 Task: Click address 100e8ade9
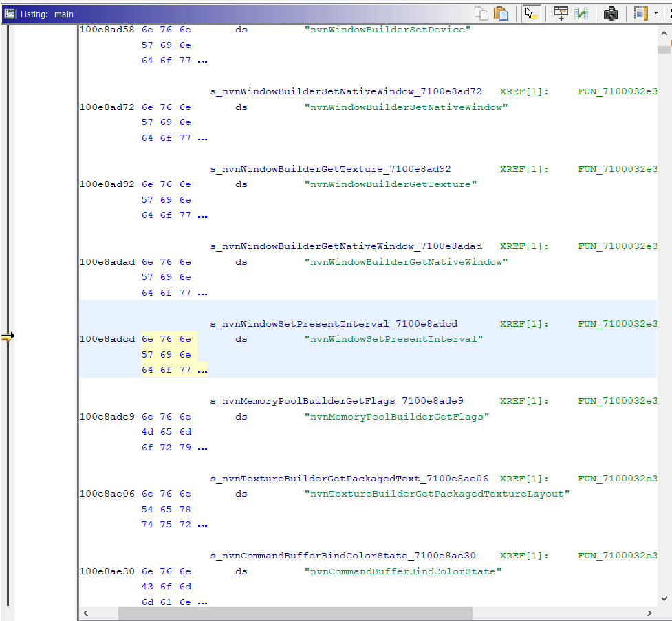pos(107,417)
